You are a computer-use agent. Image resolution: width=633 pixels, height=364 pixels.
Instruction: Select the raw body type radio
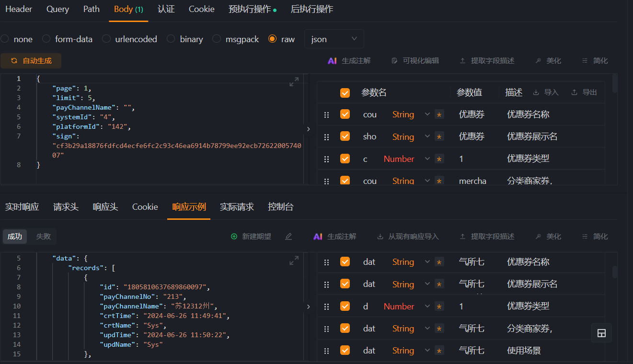[273, 39]
